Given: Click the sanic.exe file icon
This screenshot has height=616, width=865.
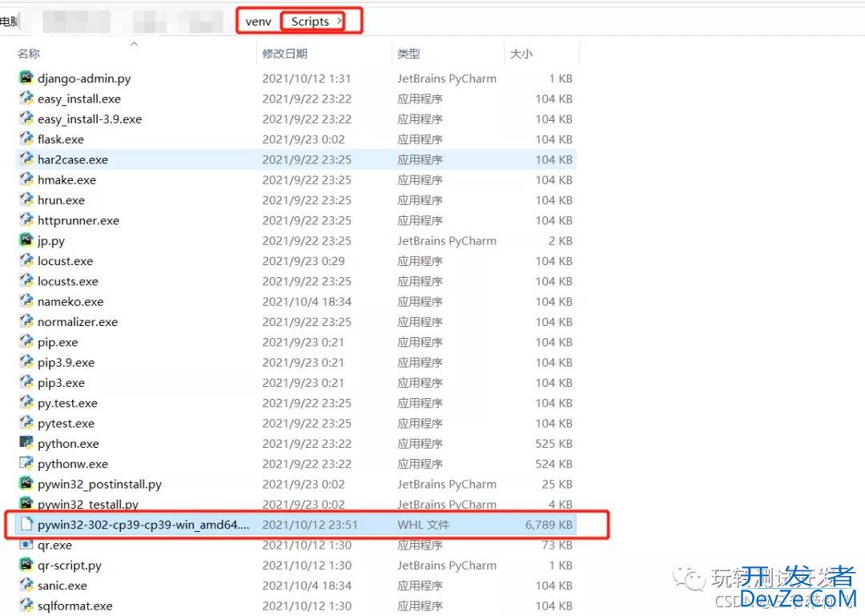Looking at the screenshot, I should (26, 585).
